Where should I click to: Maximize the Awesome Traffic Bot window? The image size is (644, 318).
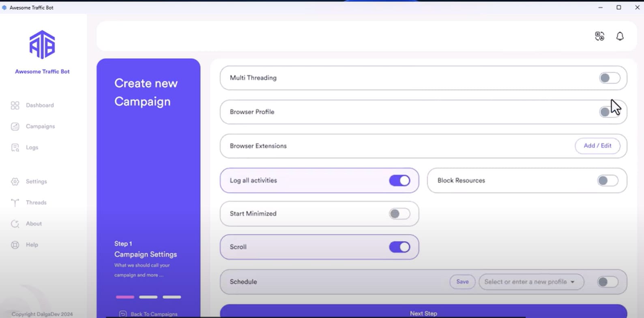coord(619,7)
